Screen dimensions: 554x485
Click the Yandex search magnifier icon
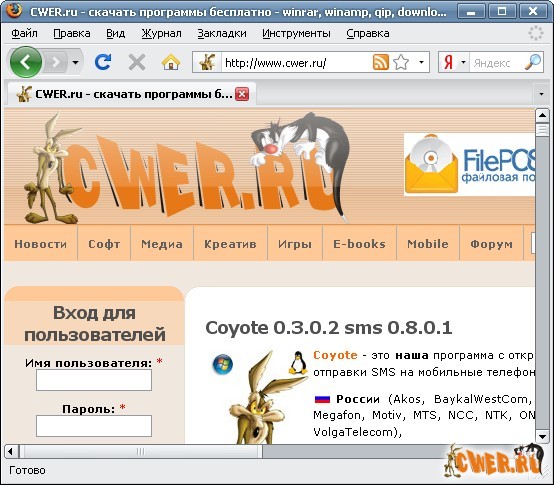click(533, 62)
